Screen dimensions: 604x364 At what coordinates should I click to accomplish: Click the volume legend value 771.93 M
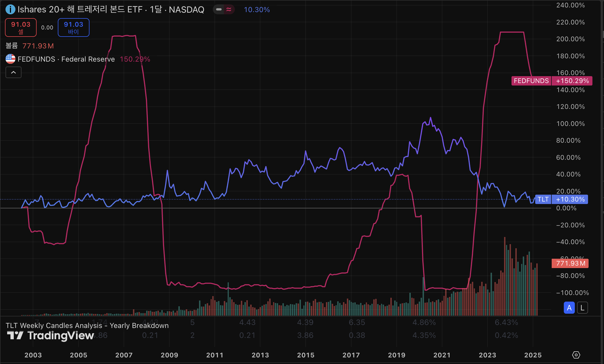(38, 46)
